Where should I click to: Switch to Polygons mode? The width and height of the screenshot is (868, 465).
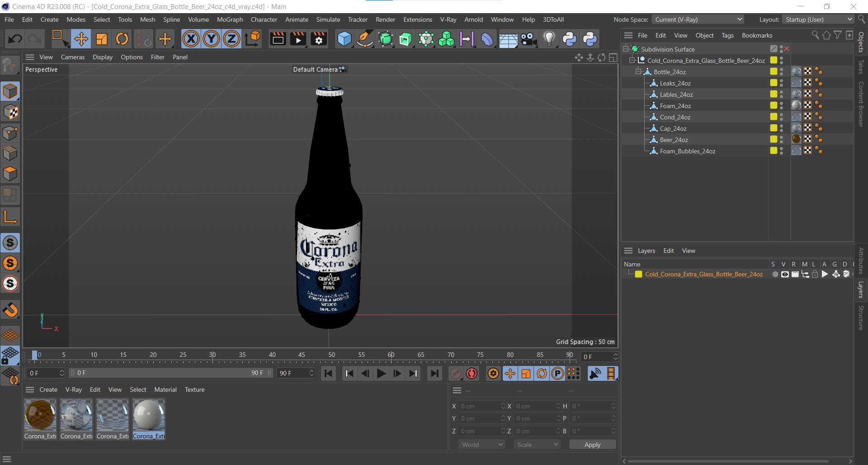tap(10, 174)
